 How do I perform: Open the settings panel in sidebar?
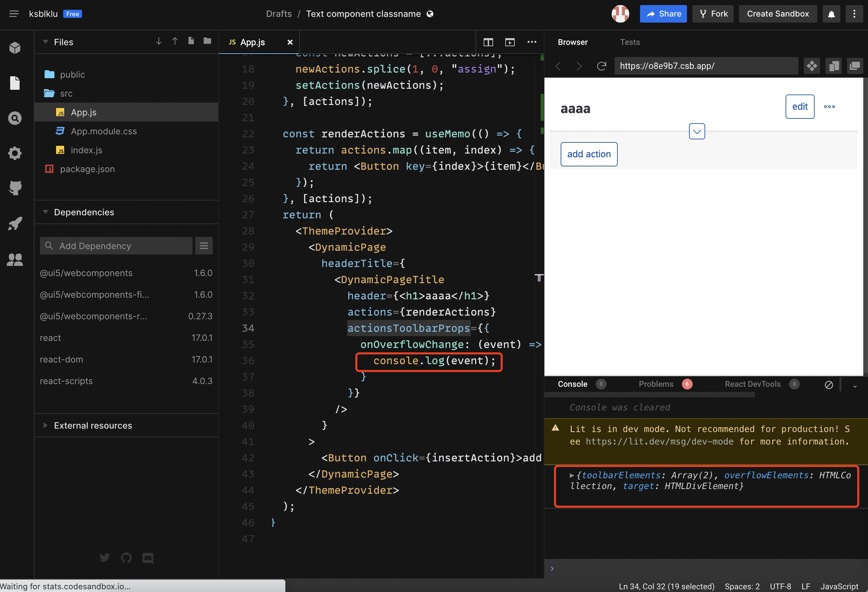coord(15,153)
